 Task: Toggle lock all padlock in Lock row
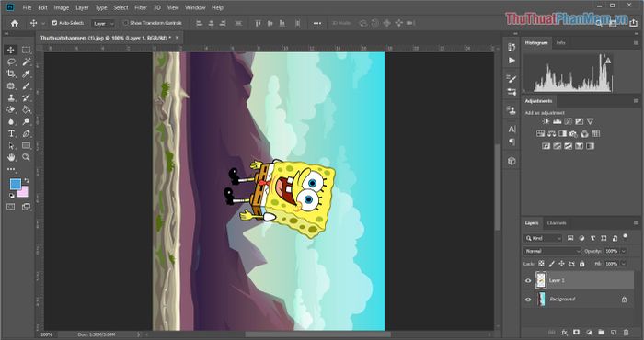pos(582,264)
